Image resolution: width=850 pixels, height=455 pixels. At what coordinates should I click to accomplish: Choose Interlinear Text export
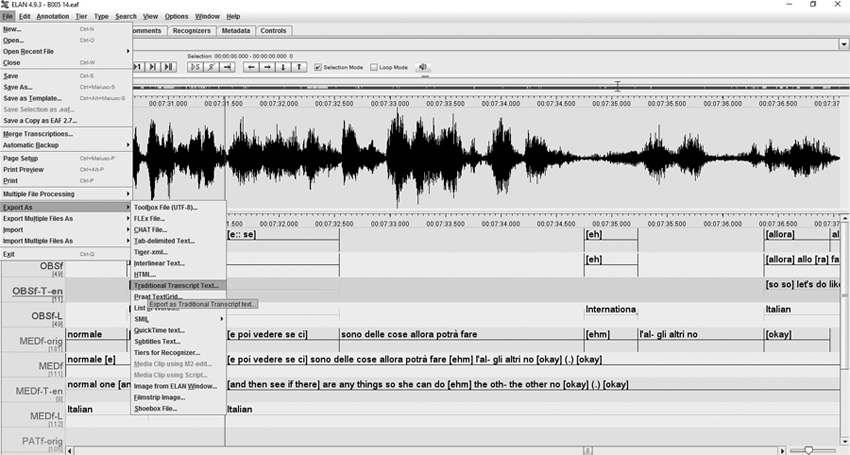pos(178,263)
